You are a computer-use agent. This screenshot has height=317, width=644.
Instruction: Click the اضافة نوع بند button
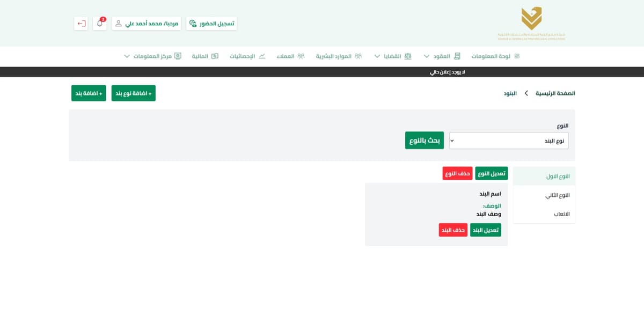134,93
